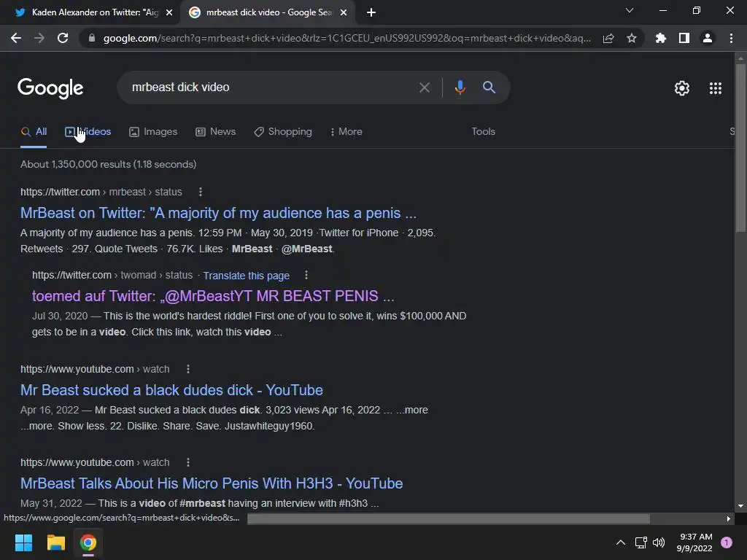
Task: Clear the search box text
Action: point(424,87)
